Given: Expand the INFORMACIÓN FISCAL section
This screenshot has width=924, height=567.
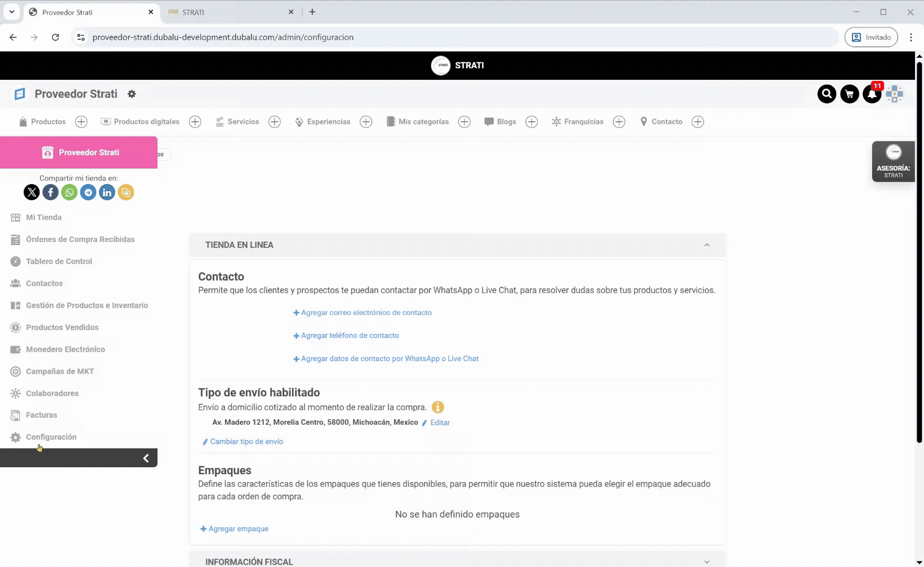Looking at the screenshot, I should coord(707,561).
